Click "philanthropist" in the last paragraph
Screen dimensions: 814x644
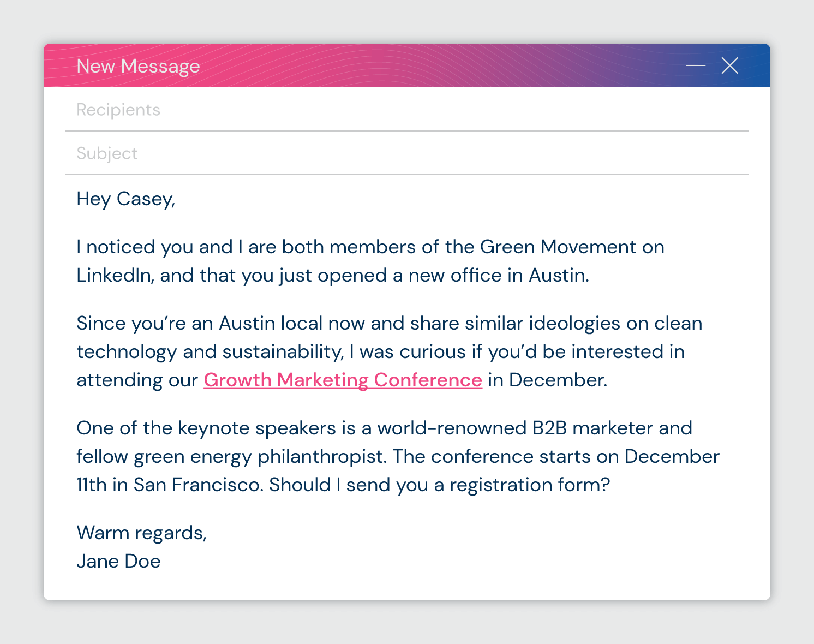(322, 457)
